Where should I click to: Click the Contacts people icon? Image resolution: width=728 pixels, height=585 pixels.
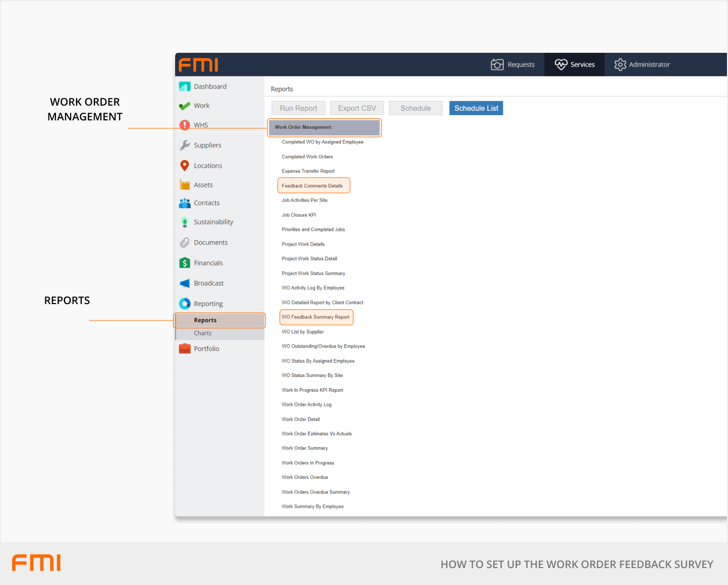pos(185,203)
